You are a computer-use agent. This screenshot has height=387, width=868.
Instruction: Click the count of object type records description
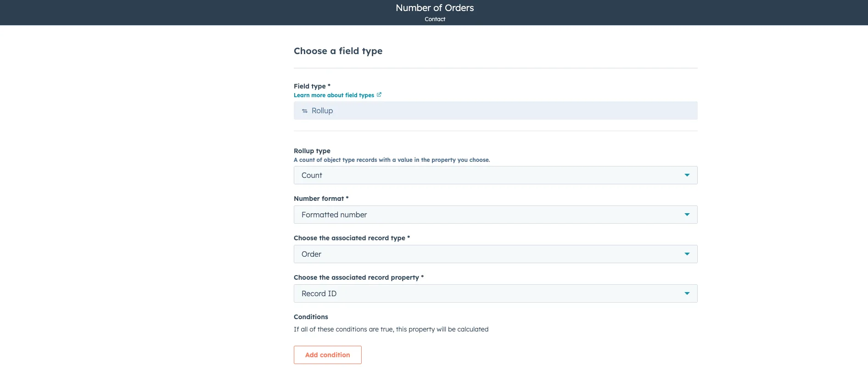coord(392,160)
